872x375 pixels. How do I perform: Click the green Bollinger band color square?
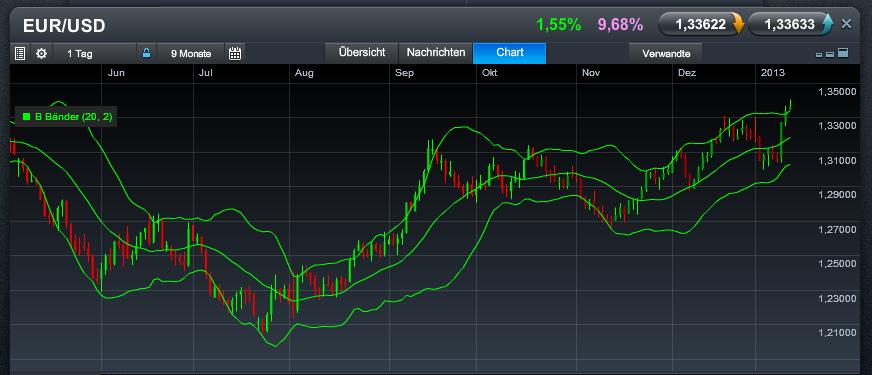pyautogui.click(x=26, y=116)
